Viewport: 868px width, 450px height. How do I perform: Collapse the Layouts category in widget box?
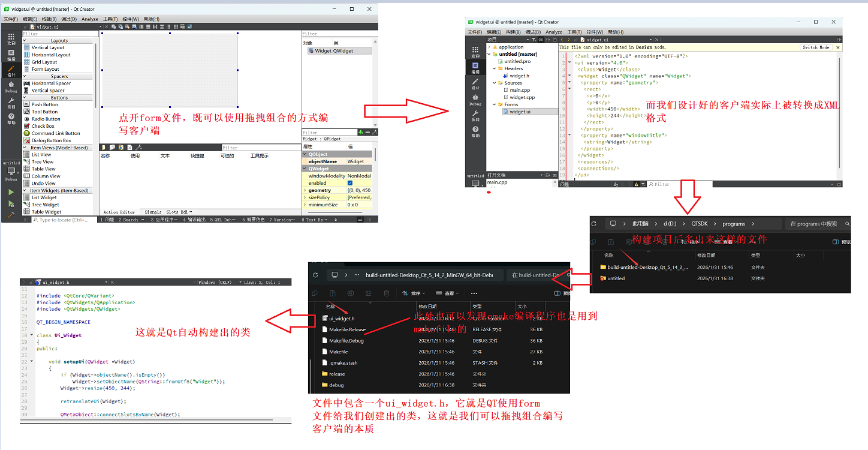click(25, 41)
